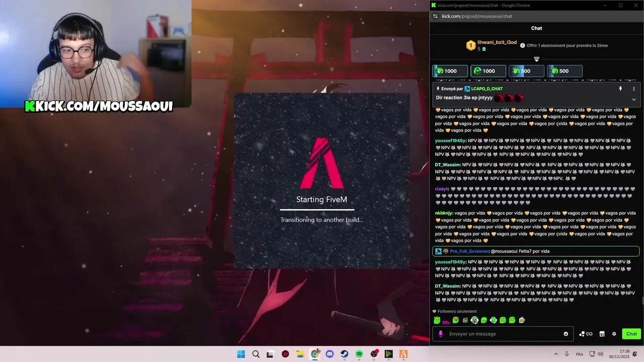The width and height of the screenshot is (644, 362).
Task: Open File Explorer from the taskbar
Action: point(300,354)
